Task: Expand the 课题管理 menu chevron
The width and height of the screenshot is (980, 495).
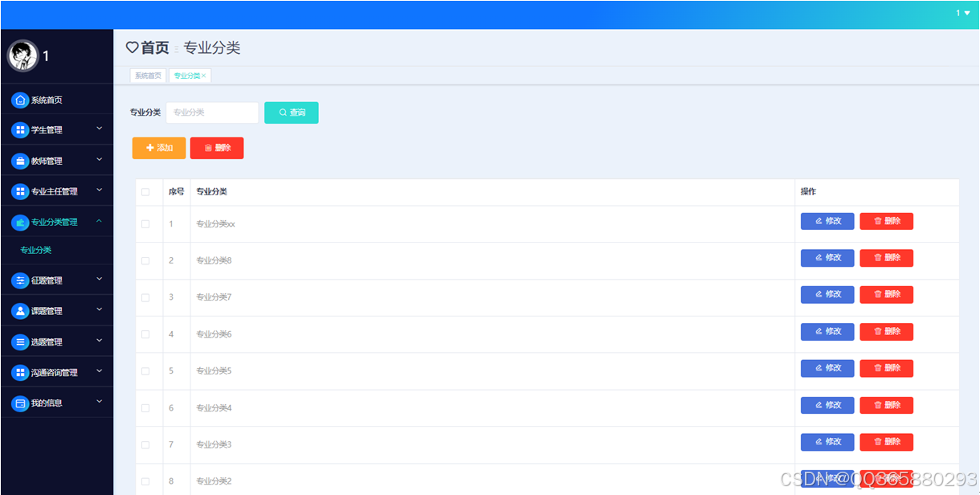Action: (100, 309)
